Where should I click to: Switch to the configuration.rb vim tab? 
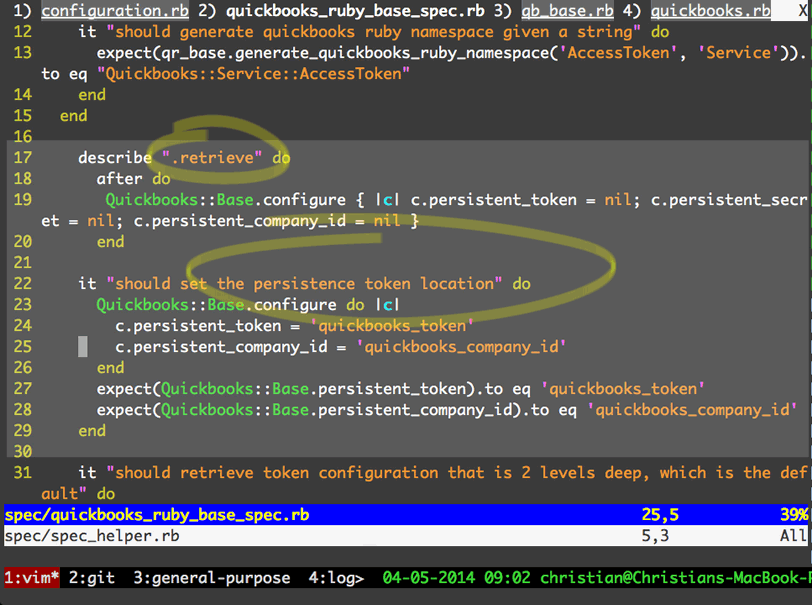click(115, 10)
